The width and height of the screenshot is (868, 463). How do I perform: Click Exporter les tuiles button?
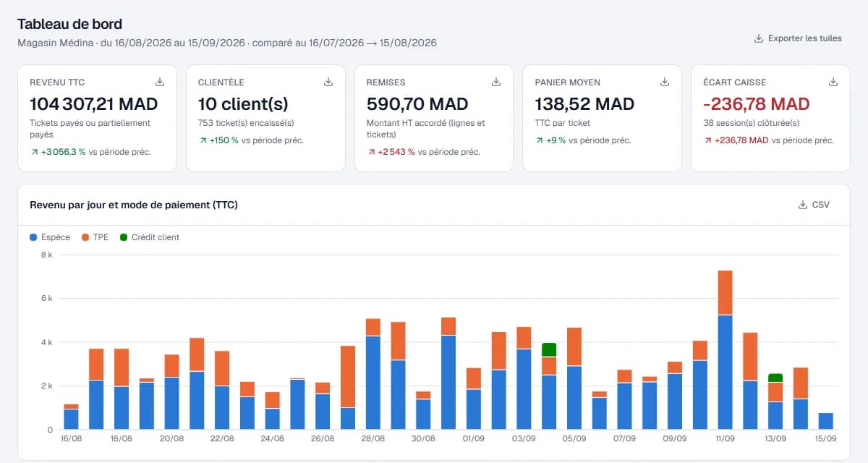click(798, 38)
